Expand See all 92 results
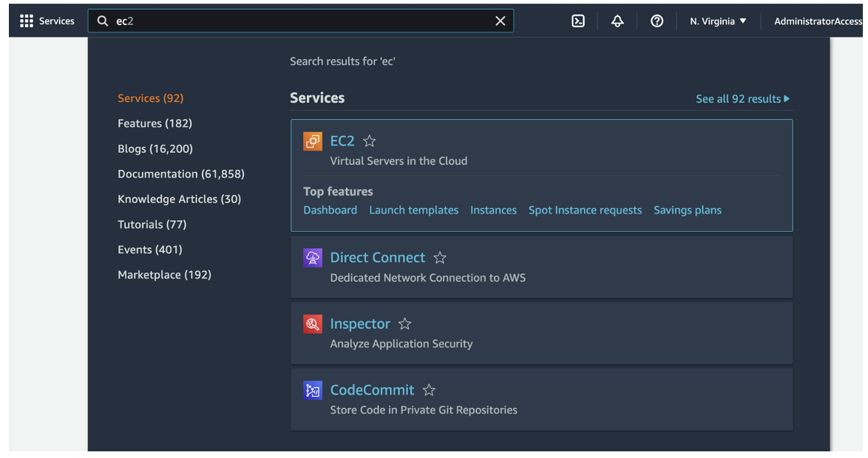Image resolution: width=868 pixels, height=458 pixels. point(743,99)
